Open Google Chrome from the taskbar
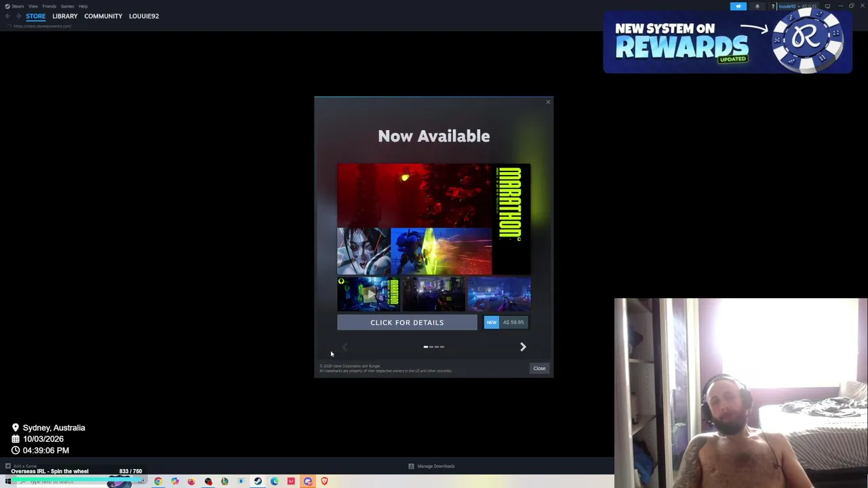The height and width of the screenshot is (488, 868). point(158,481)
